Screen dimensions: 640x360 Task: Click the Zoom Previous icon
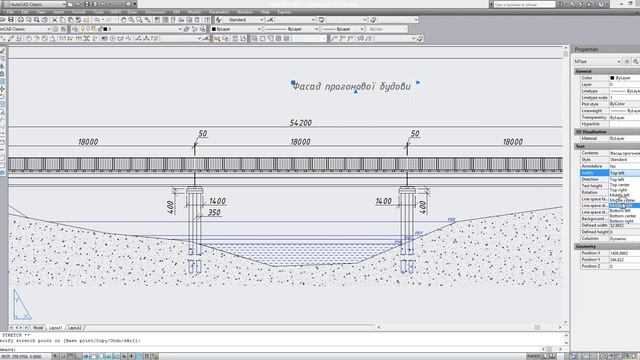coord(147,20)
